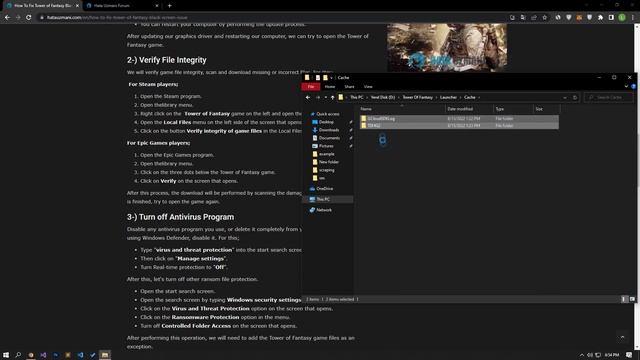This screenshot has height=360, width=640.
Task: Open Quick access in navigation pane
Action: click(328, 114)
